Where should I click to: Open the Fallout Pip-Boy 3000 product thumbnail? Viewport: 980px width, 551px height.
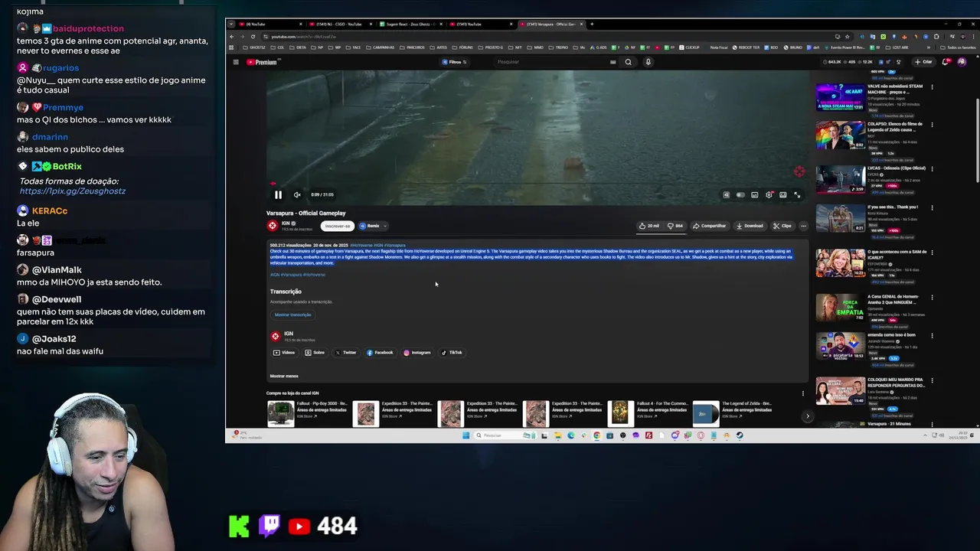[x=280, y=413]
